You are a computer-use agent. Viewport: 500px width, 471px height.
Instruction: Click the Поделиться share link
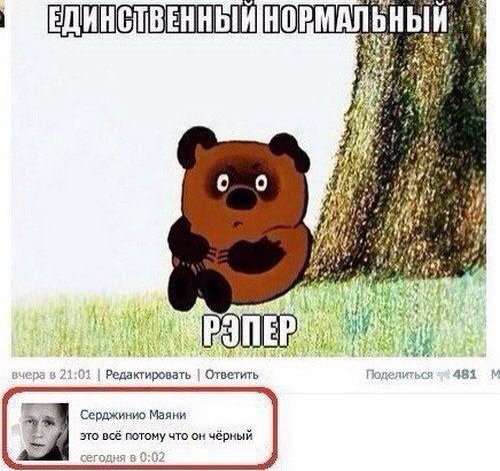(399, 375)
